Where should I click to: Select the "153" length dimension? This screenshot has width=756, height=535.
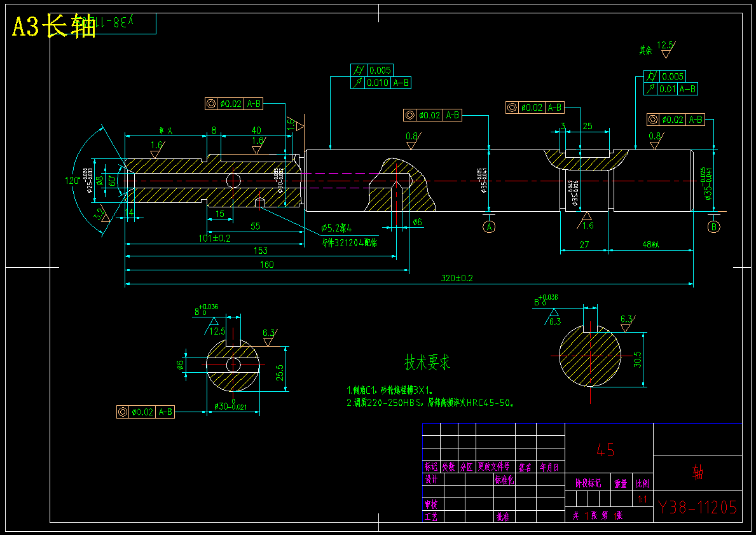(260, 251)
